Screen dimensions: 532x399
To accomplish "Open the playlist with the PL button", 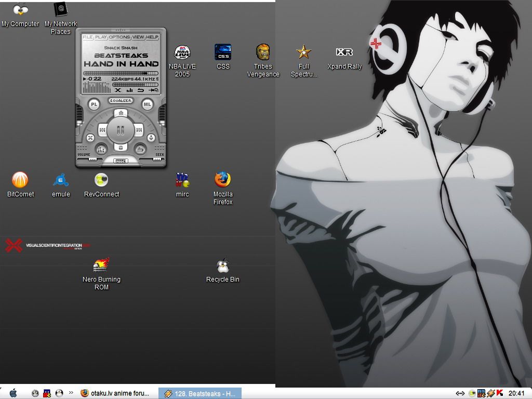I will coord(94,104).
